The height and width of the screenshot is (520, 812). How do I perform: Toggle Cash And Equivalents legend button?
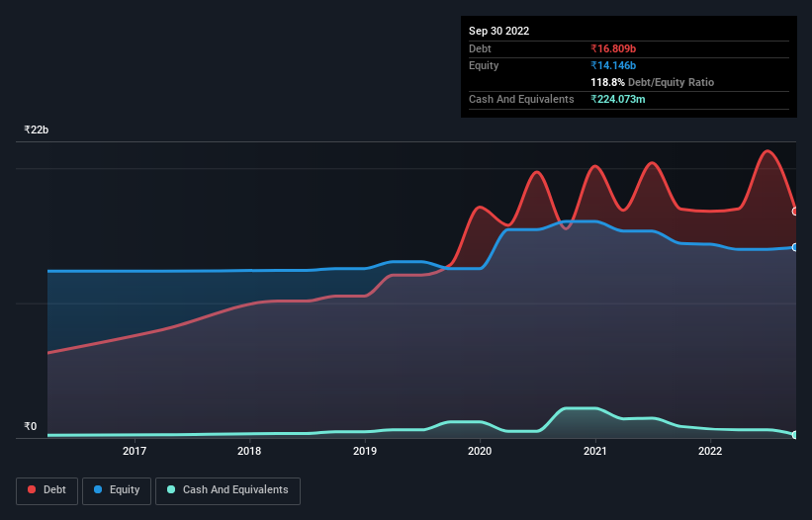(227, 490)
